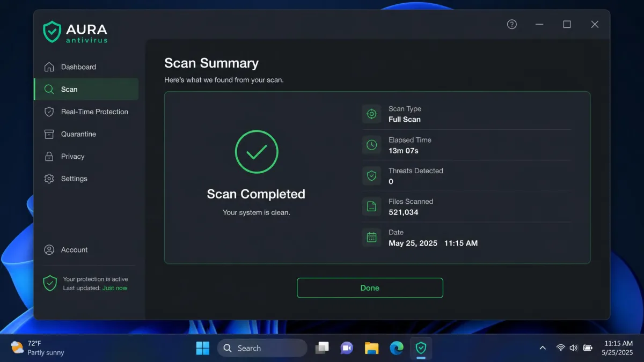Click the large scan completed checkmark icon
The width and height of the screenshot is (644, 362).
[257, 152]
